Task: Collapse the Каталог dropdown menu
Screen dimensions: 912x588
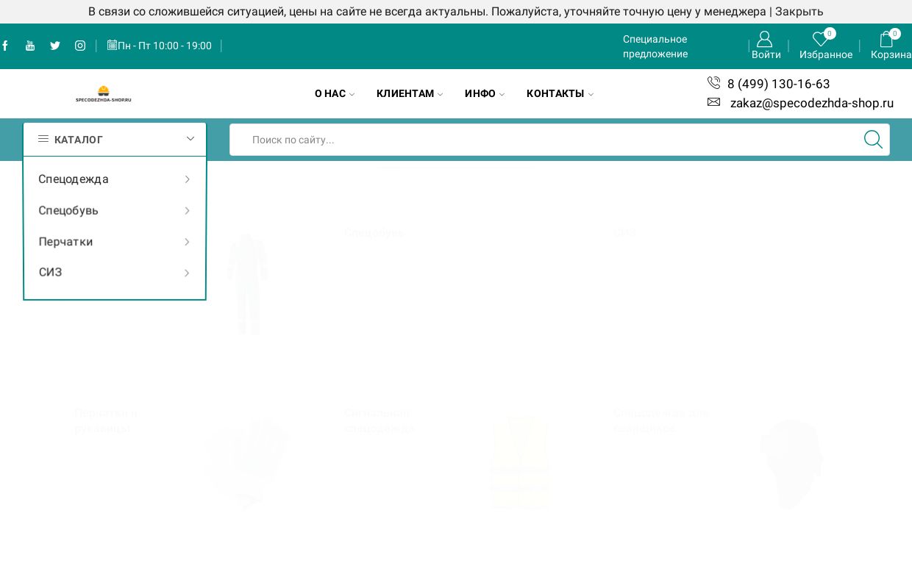Action: (x=190, y=139)
